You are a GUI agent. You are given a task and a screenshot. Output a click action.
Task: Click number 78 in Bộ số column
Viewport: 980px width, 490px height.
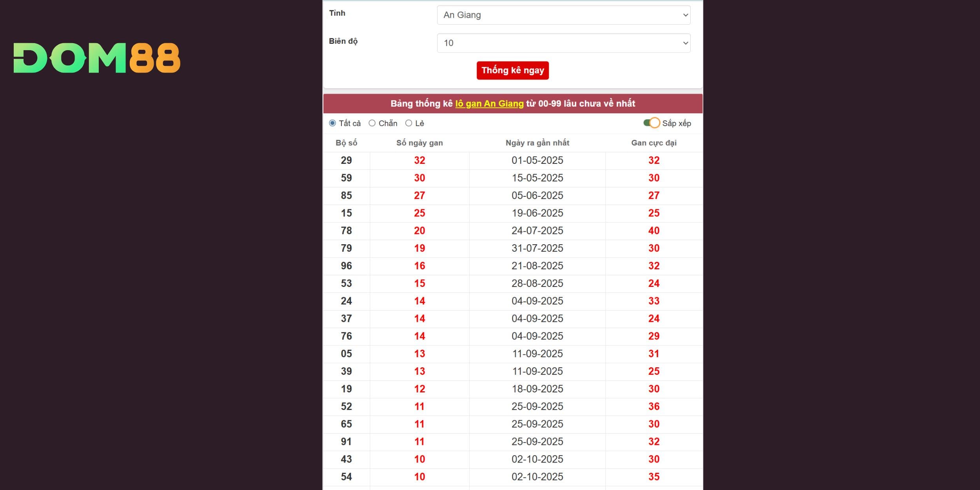click(346, 230)
